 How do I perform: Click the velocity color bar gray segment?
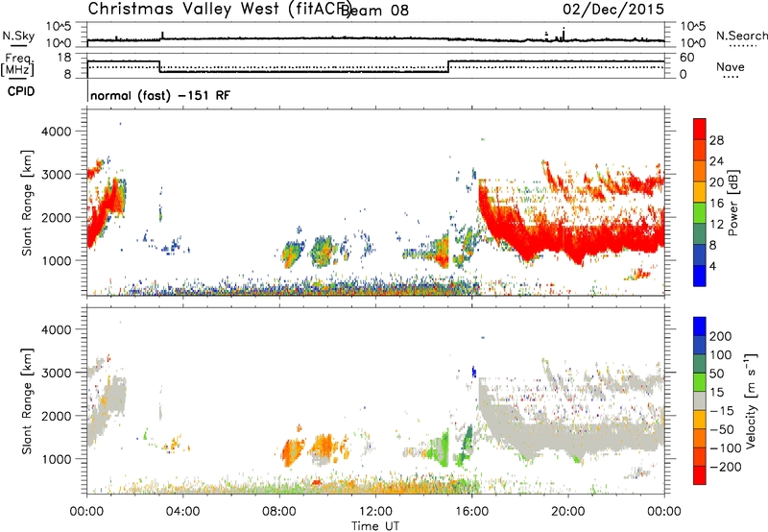[700, 400]
